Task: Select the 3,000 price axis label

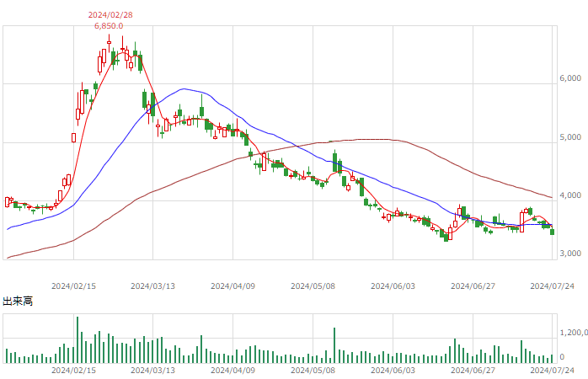Action: pos(570,254)
